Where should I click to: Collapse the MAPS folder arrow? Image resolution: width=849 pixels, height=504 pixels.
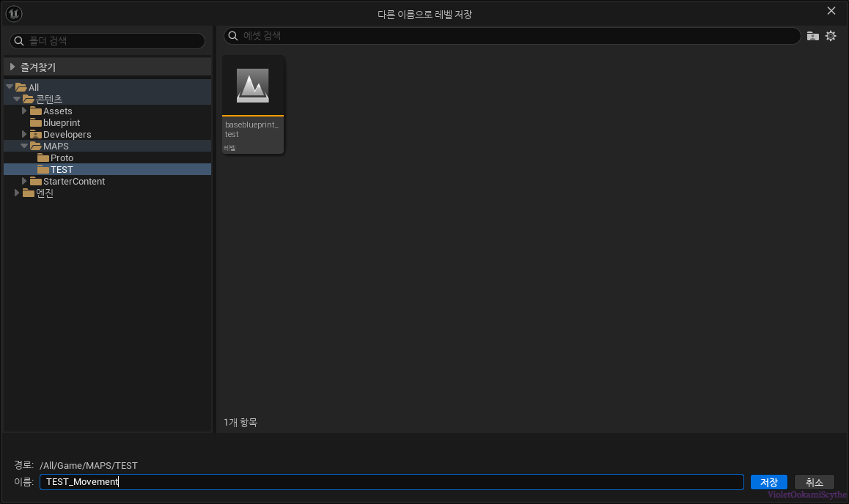click(x=24, y=146)
